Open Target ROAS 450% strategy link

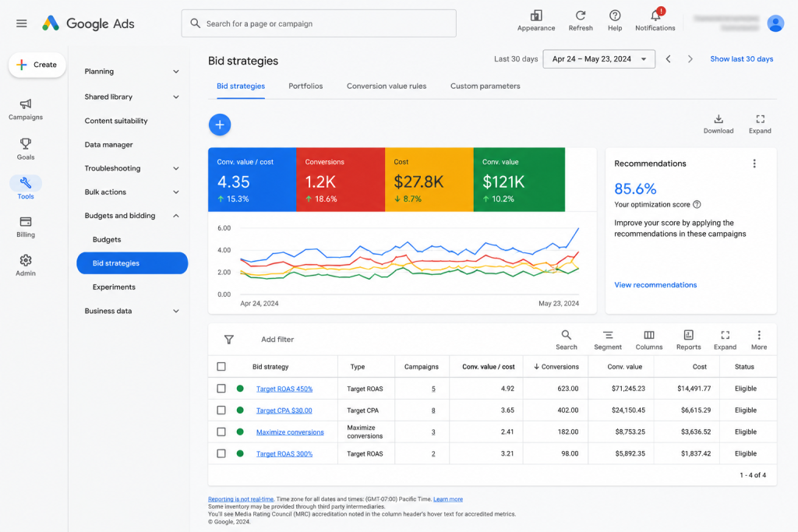284,389
